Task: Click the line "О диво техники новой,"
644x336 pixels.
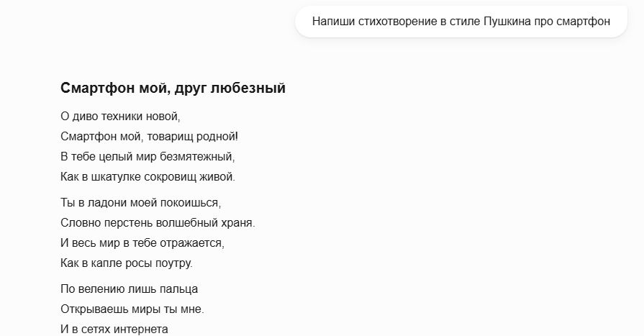Action: coord(120,115)
